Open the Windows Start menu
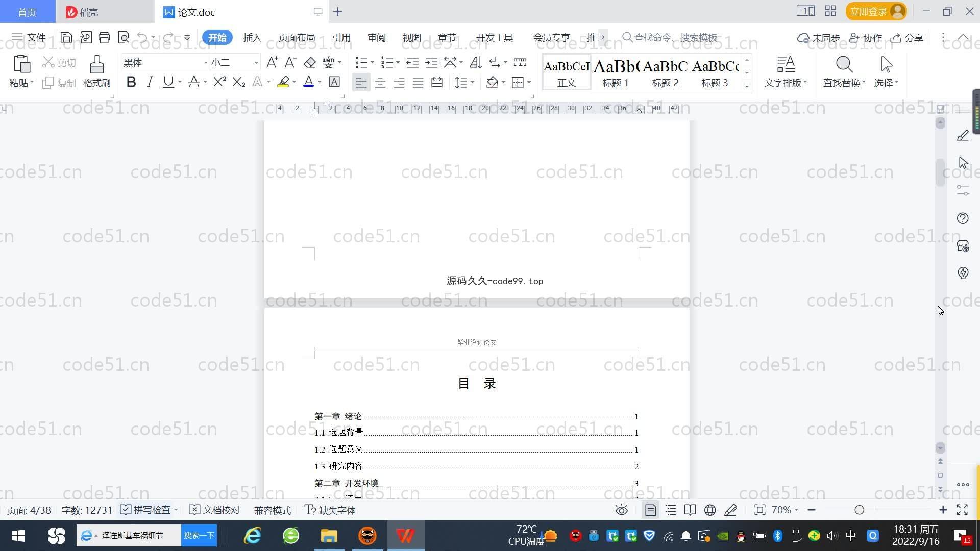This screenshot has width=980, height=551. coord(18,536)
